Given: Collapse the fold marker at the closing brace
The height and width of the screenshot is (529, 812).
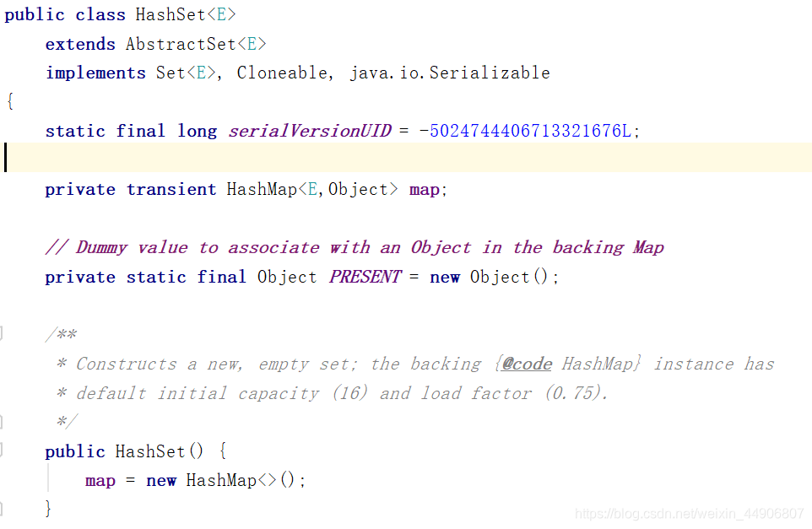Looking at the screenshot, I should (x=3, y=507).
